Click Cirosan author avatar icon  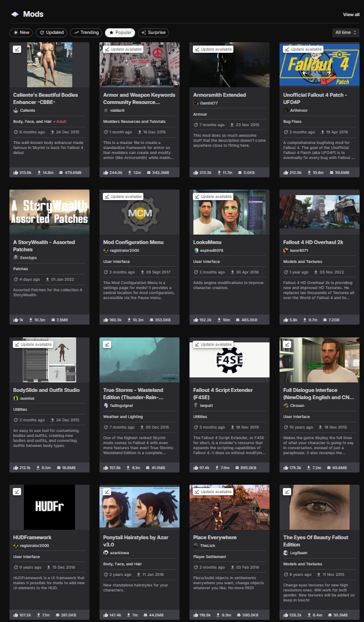coord(286,405)
